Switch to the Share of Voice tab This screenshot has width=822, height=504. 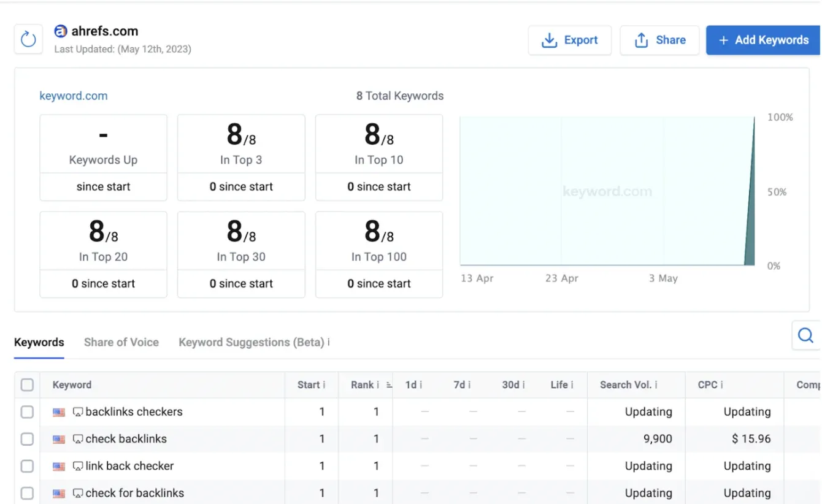point(121,342)
